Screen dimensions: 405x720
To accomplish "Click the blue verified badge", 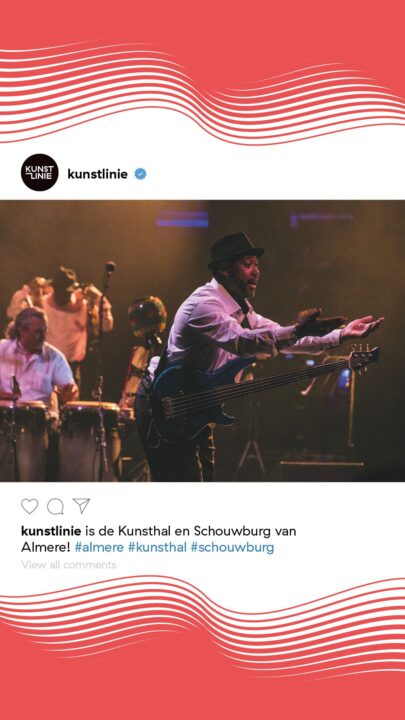I will pos(140,174).
